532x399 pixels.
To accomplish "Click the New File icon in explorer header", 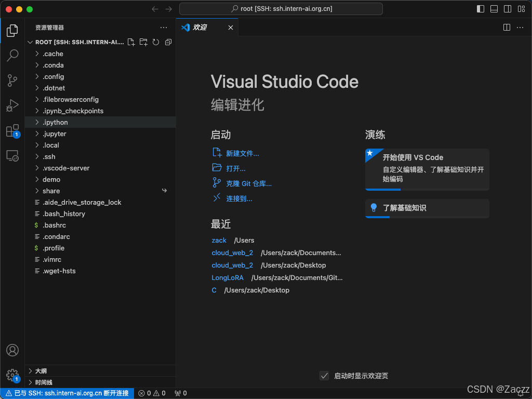I will point(131,42).
